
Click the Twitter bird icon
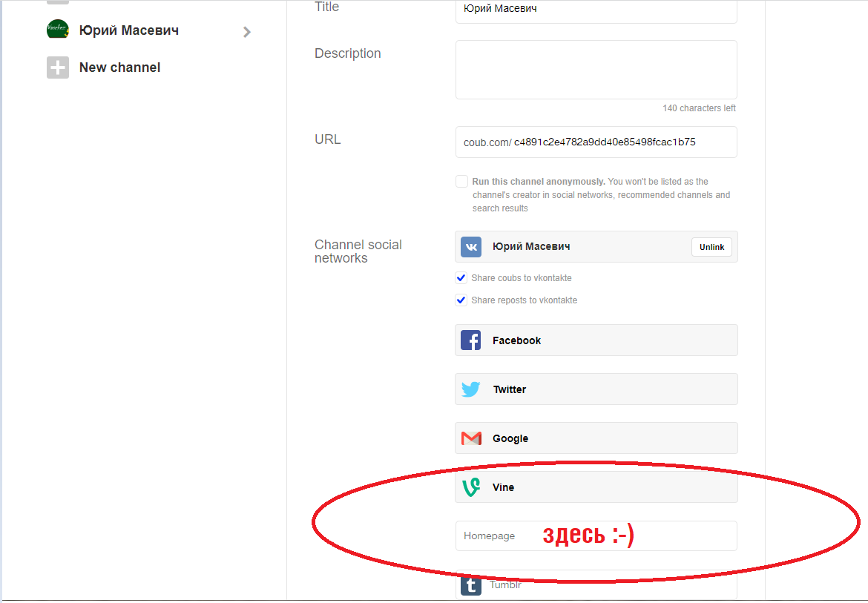pyautogui.click(x=471, y=389)
